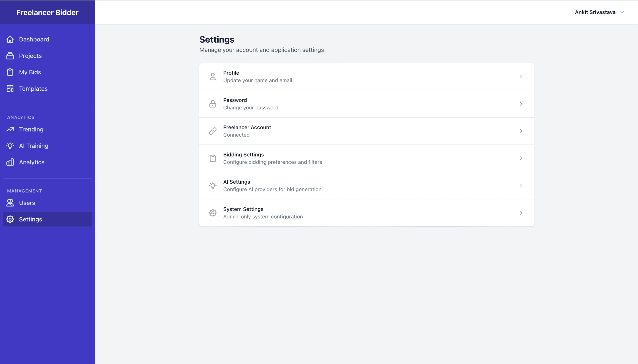
Task: Click the lock icon beside Password
Action: pyautogui.click(x=213, y=104)
